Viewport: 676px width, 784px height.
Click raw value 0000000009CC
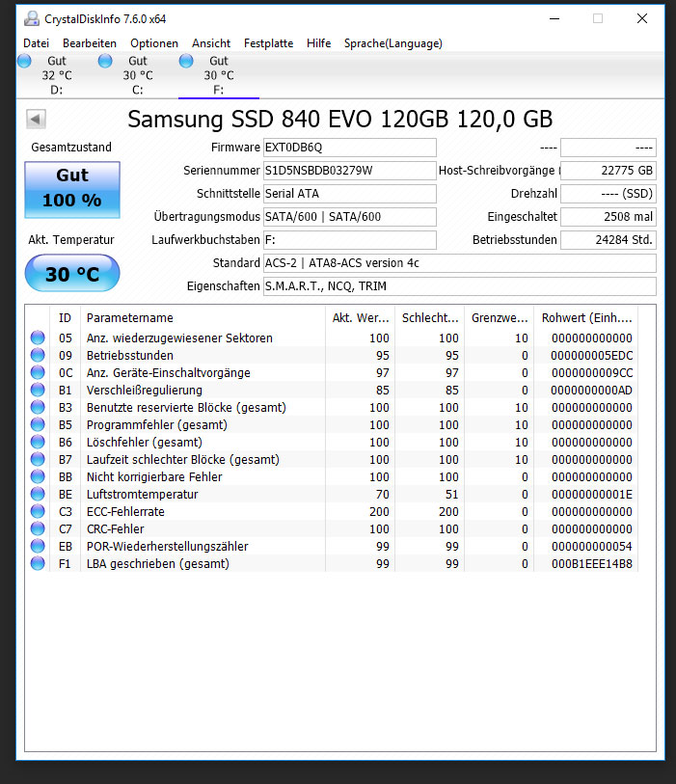[x=591, y=373]
